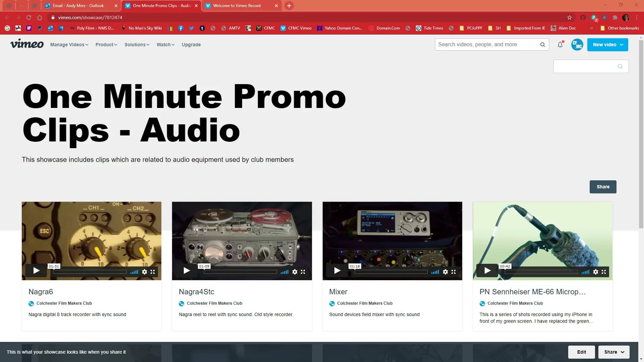644x362 pixels.
Task: Open Colchester Film Makers Club under Mixer
Action: click(365, 303)
